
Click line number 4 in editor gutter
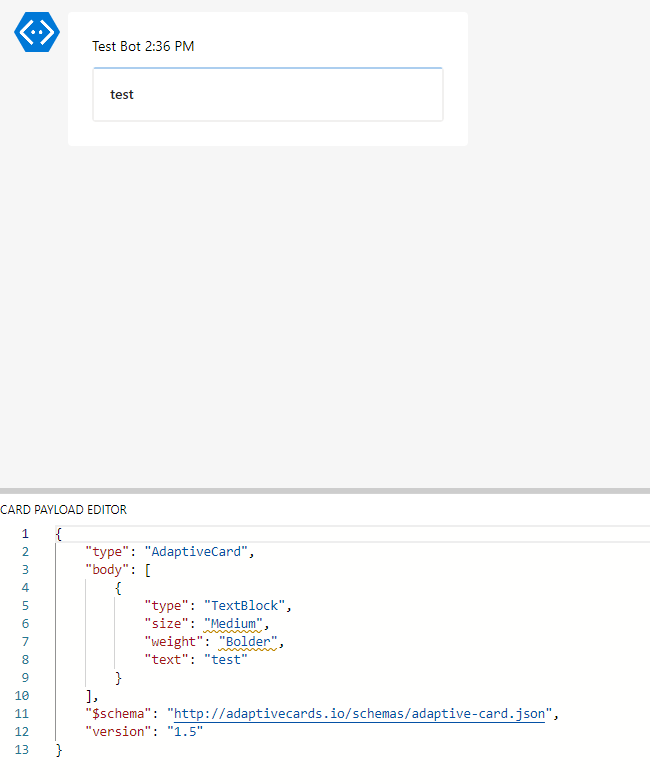pos(25,588)
